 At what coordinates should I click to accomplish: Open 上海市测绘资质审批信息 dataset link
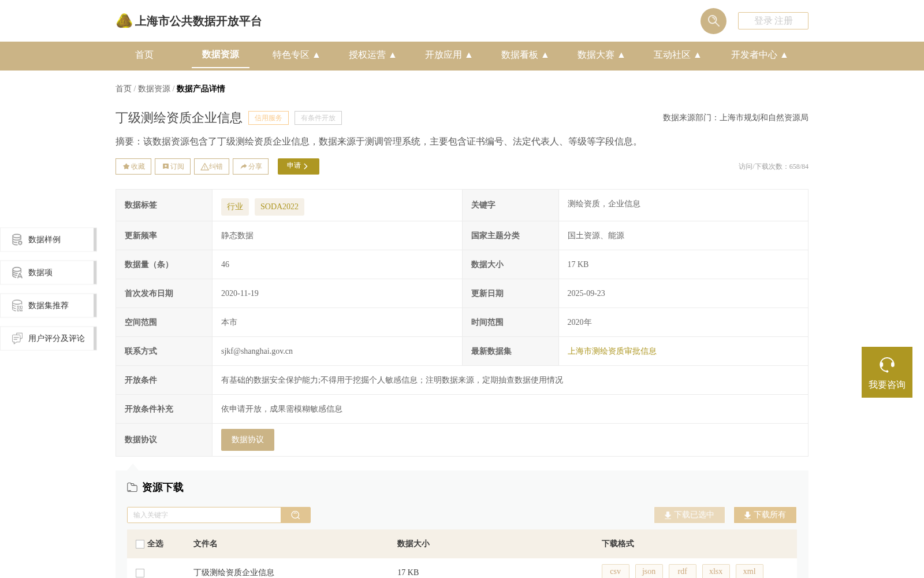(x=612, y=351)
